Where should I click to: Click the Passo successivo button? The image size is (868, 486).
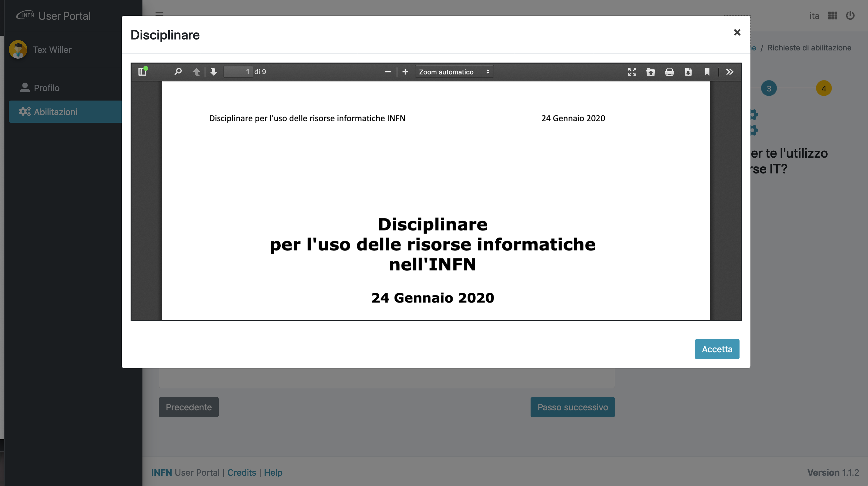[x=572, y=407]
